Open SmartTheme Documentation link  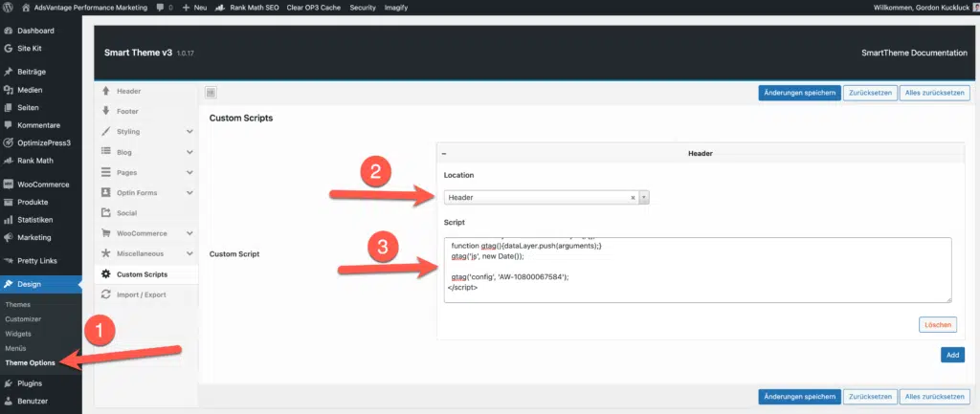coord(914,54)
